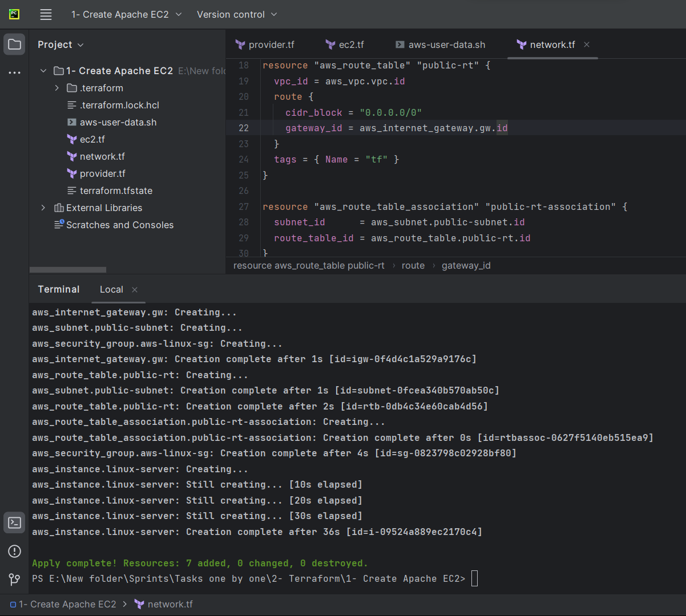Click network.tf in the status bar breadcrumb
This screenshot has width=686, height=616.
pyautogui.click(x=171, y=604)
